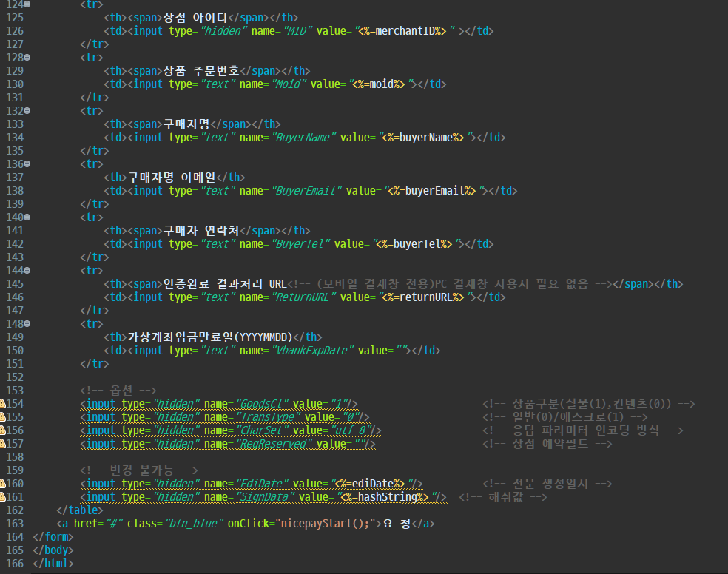The image size is (728, 574).
Task: Place cursor on "Moid" name value
Action: click(x=289, y=84)
